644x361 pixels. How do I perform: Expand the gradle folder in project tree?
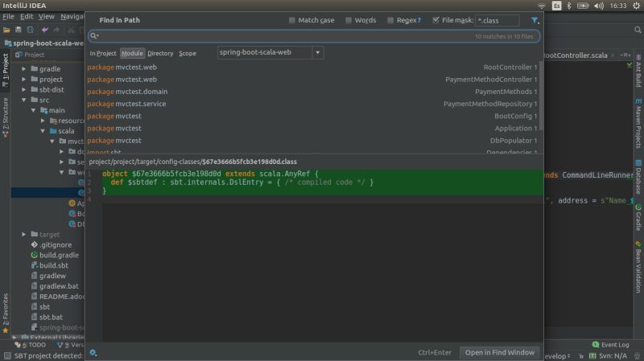[24, 69]
